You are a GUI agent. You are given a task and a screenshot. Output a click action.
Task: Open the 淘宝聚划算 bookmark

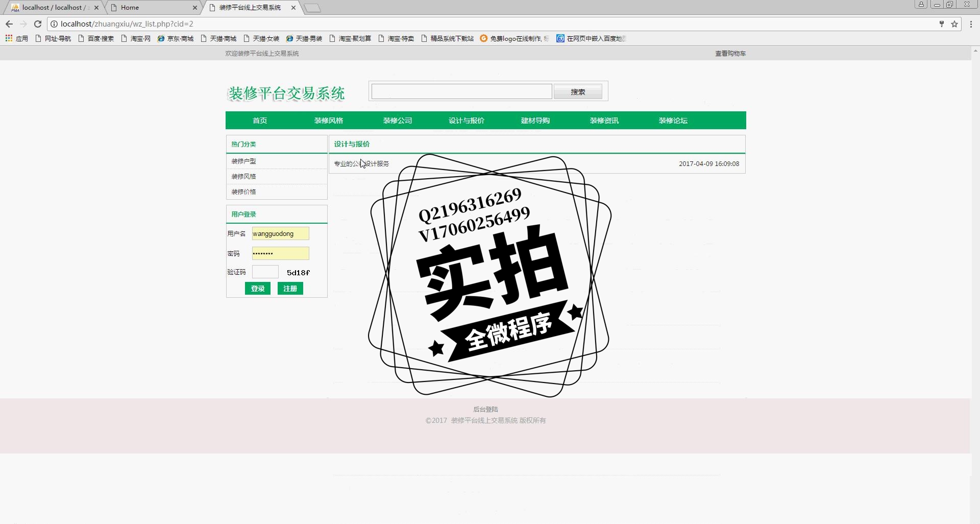point(350,38)
